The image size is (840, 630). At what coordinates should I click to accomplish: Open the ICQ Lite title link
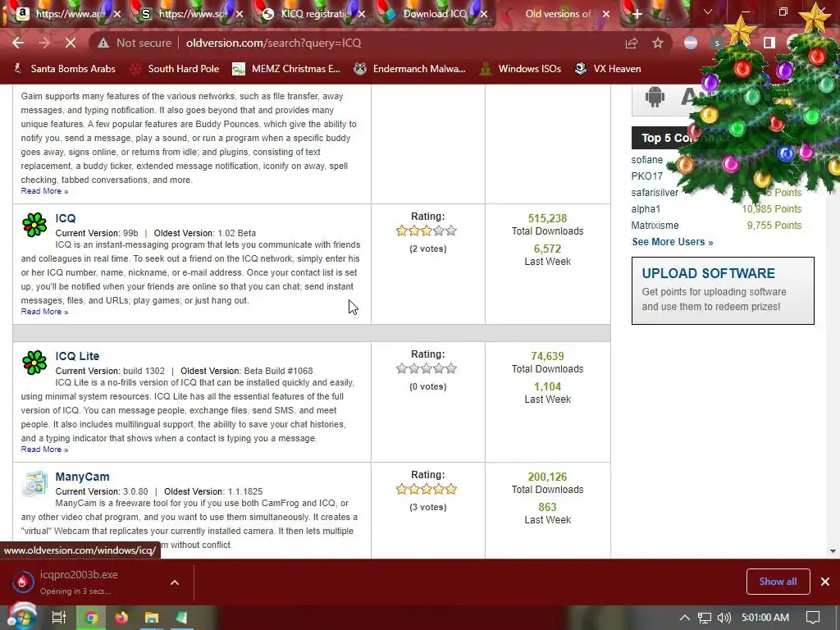tap(77, 356)
